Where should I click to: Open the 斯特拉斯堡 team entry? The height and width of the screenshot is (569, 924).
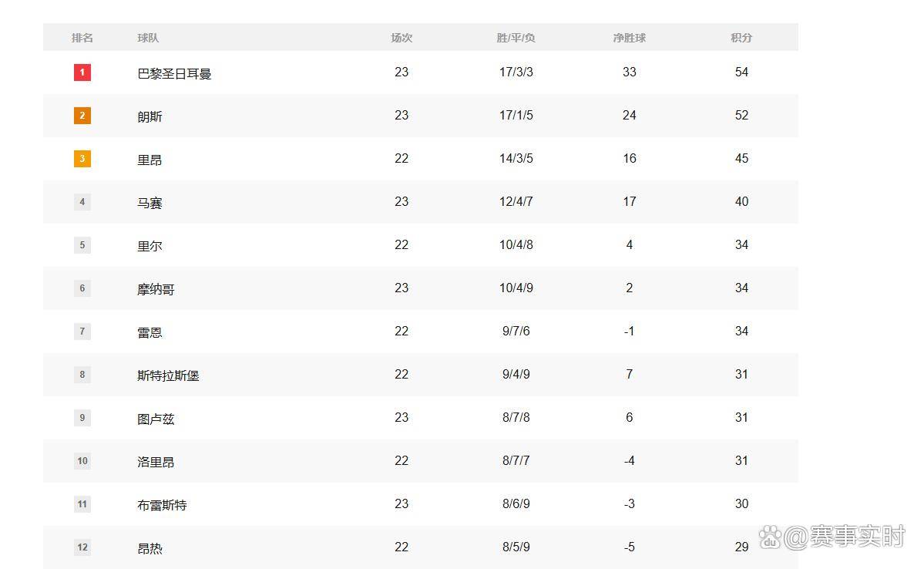tap(168, 376)
